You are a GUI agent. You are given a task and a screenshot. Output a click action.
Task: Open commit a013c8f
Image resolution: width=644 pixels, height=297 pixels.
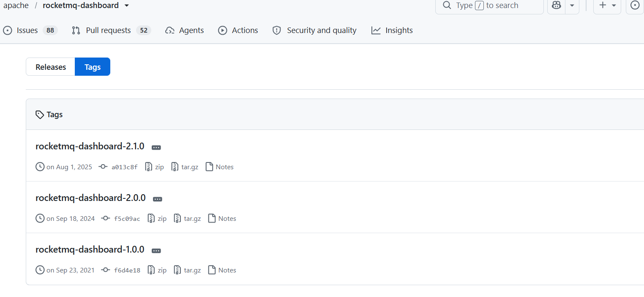point(125,167)
